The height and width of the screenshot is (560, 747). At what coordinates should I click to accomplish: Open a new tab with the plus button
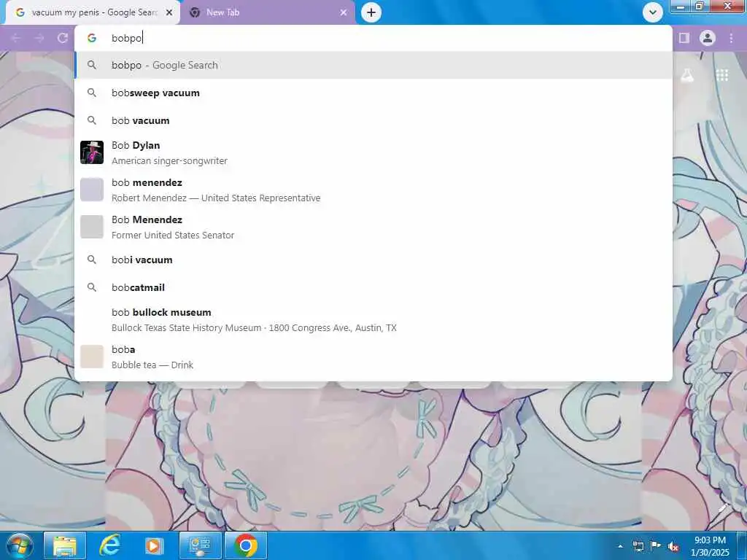tap(371, 12)
